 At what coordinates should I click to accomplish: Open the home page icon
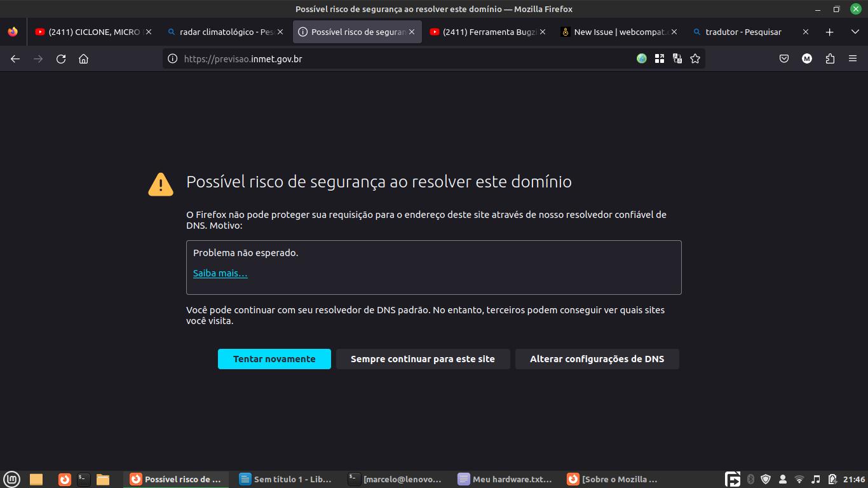(83, 58)
